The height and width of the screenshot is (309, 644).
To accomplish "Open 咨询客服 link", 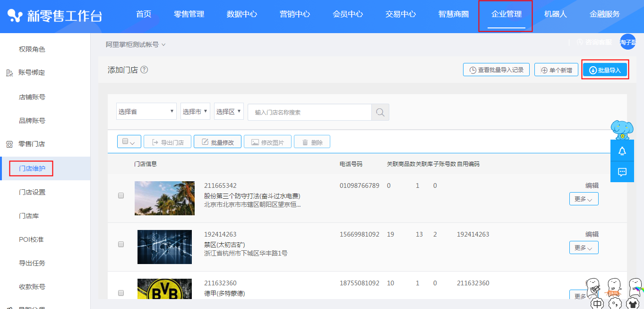I will (594, 42).
